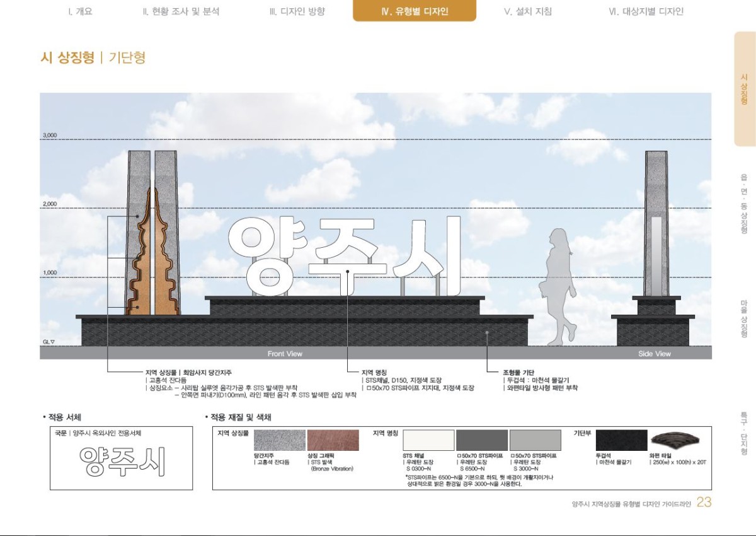Viewport: 756px width, 536px height.
Task: Choose the white STS 채널 swatch
Action: pyautogui.click(x=428, y=440)
